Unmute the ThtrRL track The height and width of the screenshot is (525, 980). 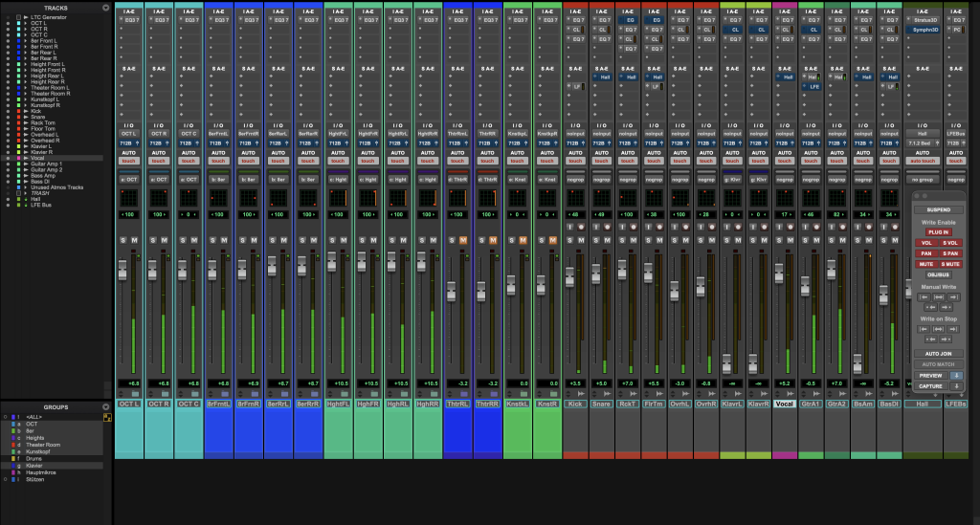462,239
